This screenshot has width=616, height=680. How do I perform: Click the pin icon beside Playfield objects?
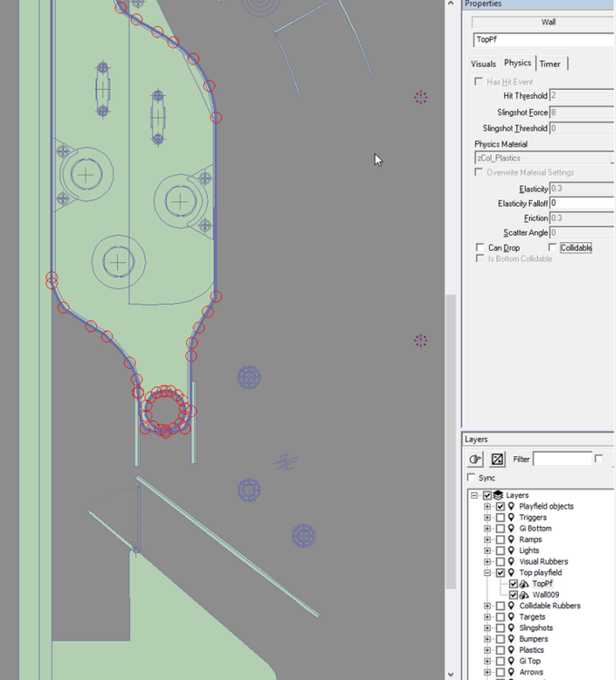coord(512,506)
